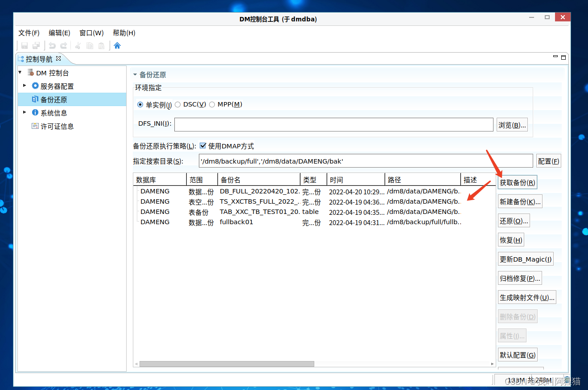
Task: Toggle the 使用DMAP方式 checkbox
Action: 203,146
